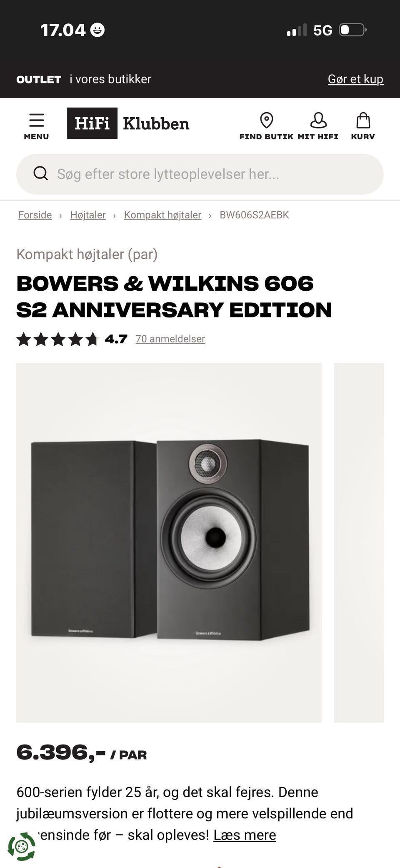Open Højtaler breadcrumb category
Screen dimensions: 400x868
coord(88,215)
